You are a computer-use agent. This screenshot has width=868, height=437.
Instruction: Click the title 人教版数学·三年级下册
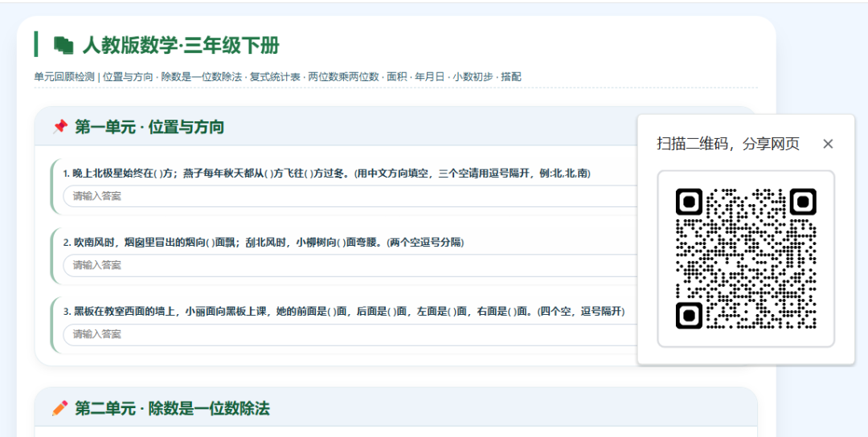(x=181, y=45)
